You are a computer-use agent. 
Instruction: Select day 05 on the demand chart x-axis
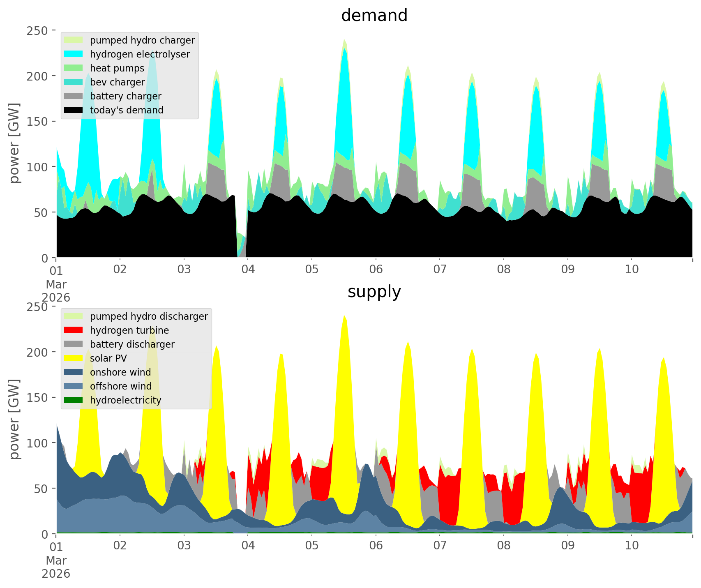[x=312, y=270]
